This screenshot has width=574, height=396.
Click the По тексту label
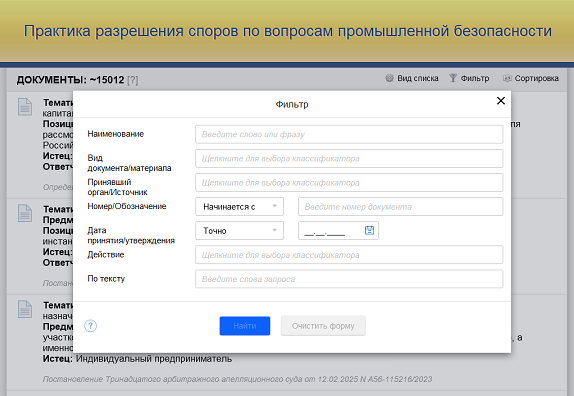tap(106, 279)
